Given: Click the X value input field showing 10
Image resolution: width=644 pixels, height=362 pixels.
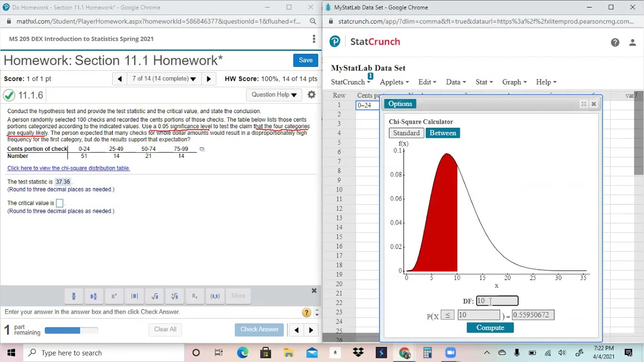Looking at the screenshot, I should pos(478,315).
